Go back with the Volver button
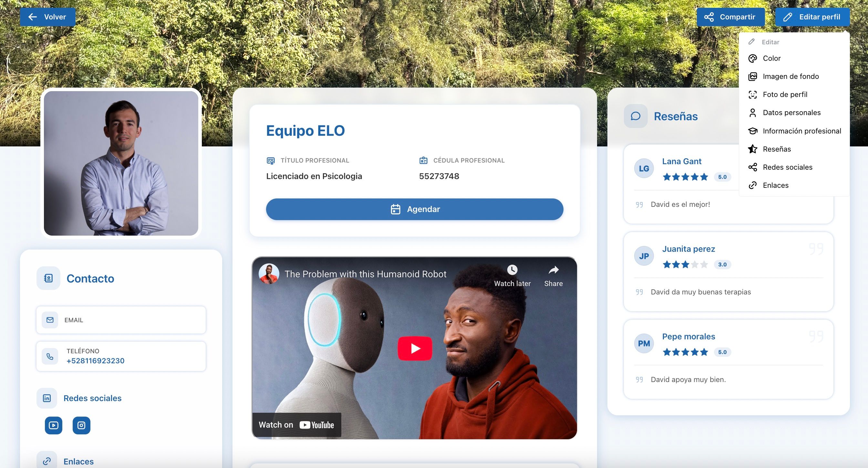This screenshot has width=868, height=468. point(47,17)
